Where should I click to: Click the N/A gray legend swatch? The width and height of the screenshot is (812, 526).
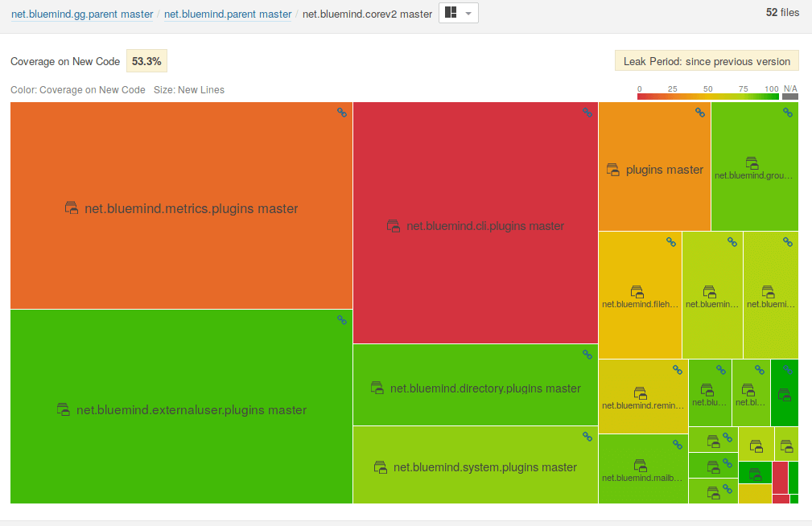pyautogui.click(x=790, y=97)
